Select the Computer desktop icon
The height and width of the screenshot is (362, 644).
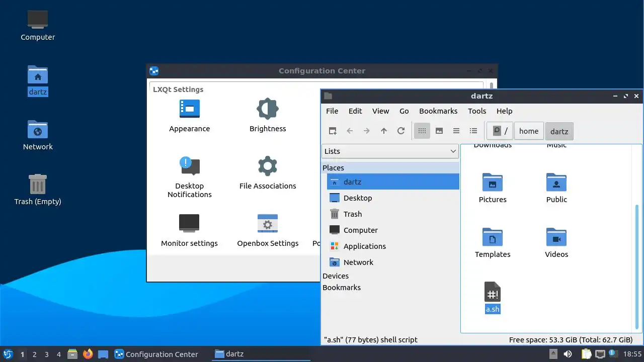click(38, 25)
